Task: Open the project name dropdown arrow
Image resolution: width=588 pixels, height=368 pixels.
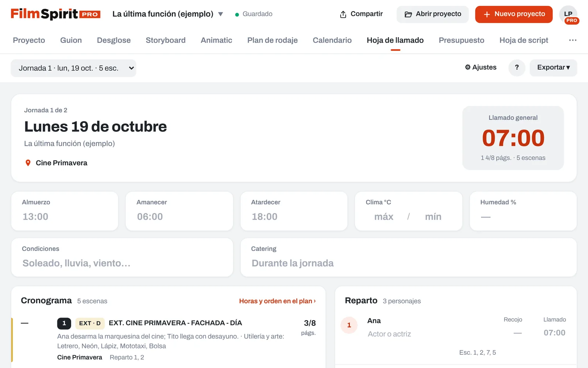Action: point(220,14)
